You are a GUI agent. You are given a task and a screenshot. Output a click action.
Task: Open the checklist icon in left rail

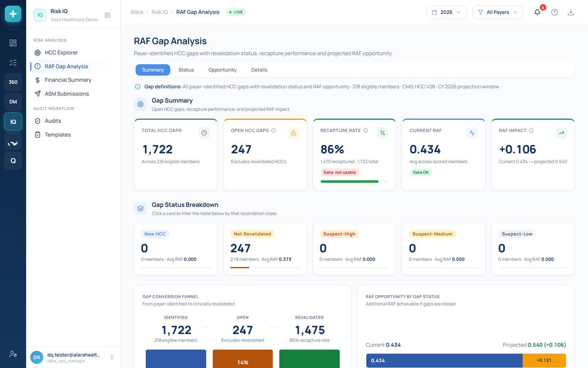pos(13,62)
